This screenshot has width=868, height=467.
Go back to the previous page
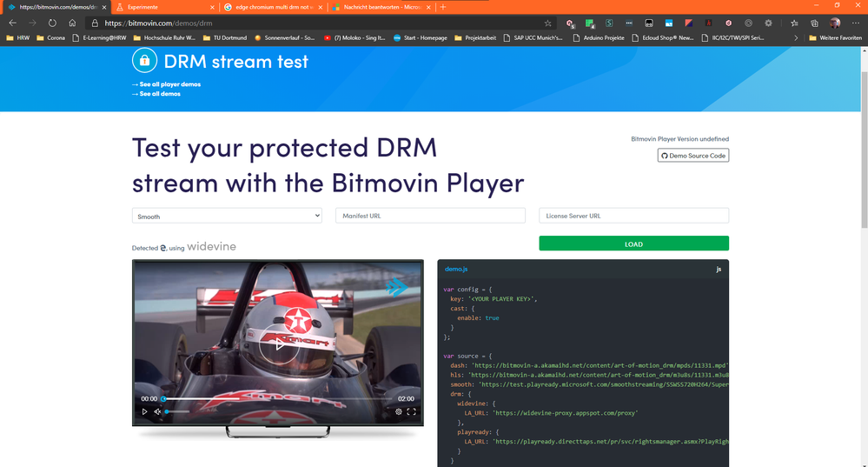(x=12, y=23)
